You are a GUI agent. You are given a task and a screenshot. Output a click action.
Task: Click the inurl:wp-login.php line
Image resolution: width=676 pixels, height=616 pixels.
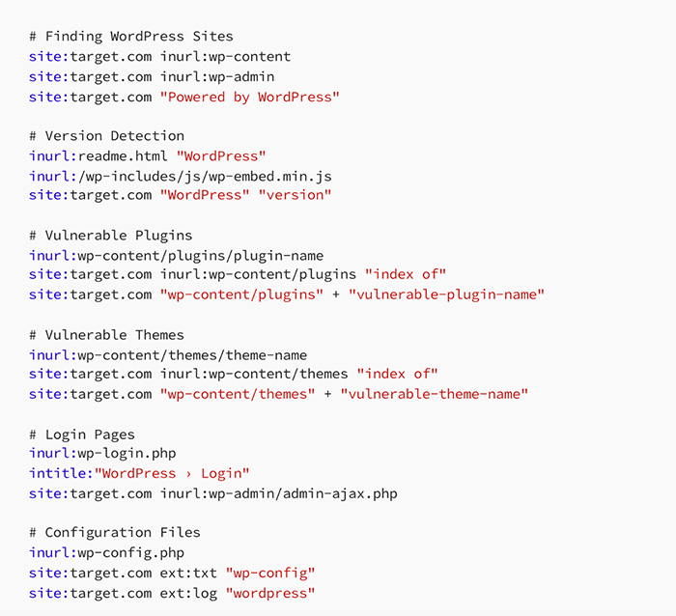point(102,454)
